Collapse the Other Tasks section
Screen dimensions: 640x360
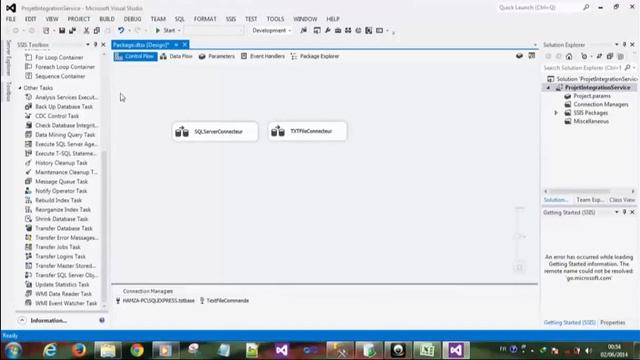[x=20, y=88]
